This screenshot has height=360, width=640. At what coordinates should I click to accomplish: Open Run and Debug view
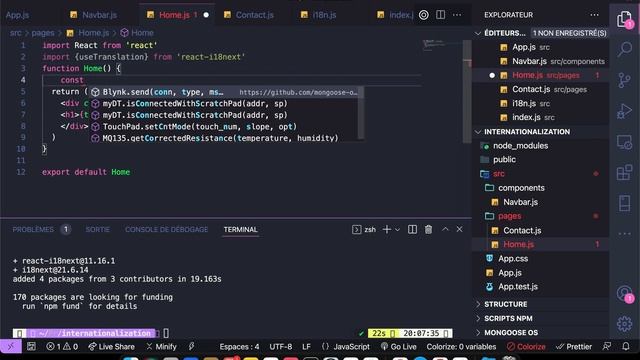(x=624, y=111)
